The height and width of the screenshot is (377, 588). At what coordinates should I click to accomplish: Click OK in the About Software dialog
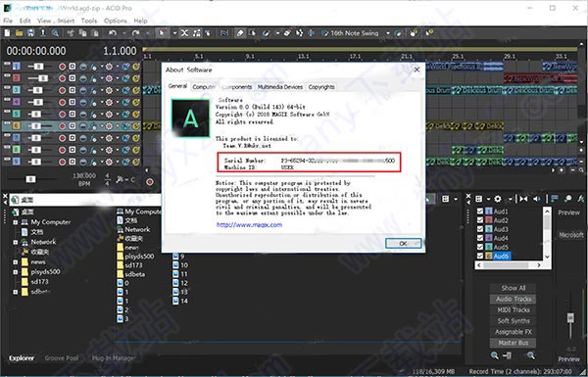tap(403, 243)
